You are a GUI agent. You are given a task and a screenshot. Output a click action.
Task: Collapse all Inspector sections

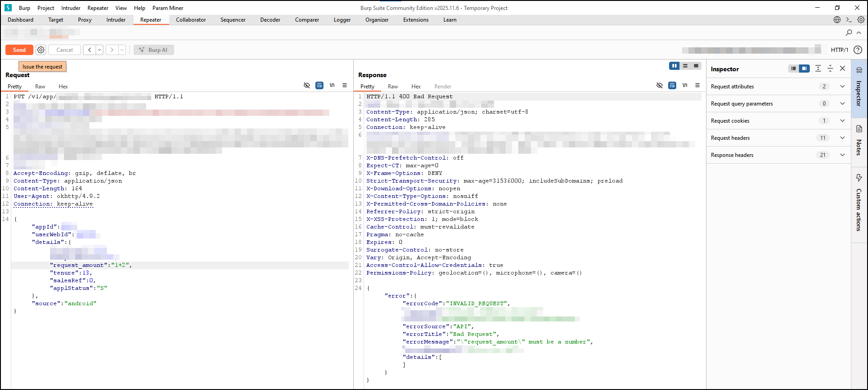[830, 69]
